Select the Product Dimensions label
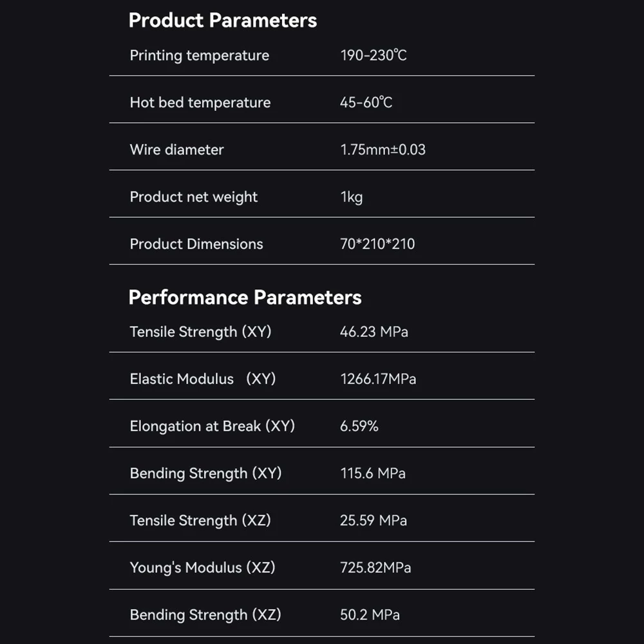Viewport: 644px width, 644px height. pos(196,244)
